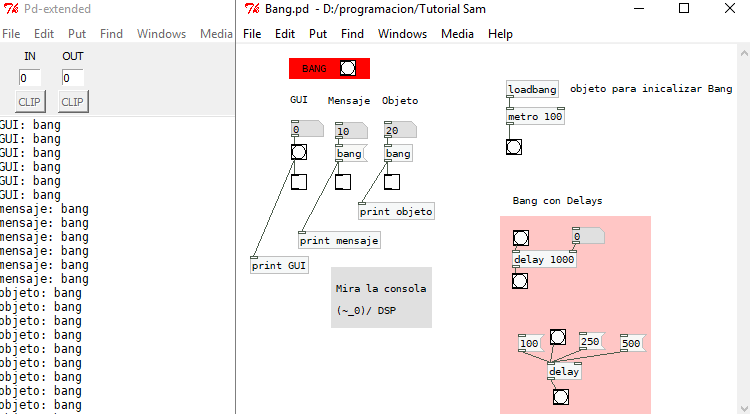This screenshot has height=414, width=750.
Task: Open Media menu in Pd-extended window
Action: (x=216, y=34)
